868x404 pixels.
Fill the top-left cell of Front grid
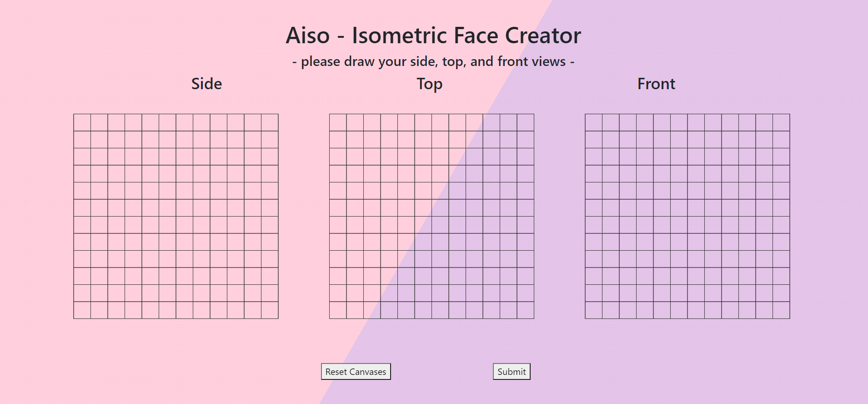click(x=594, y=123)
